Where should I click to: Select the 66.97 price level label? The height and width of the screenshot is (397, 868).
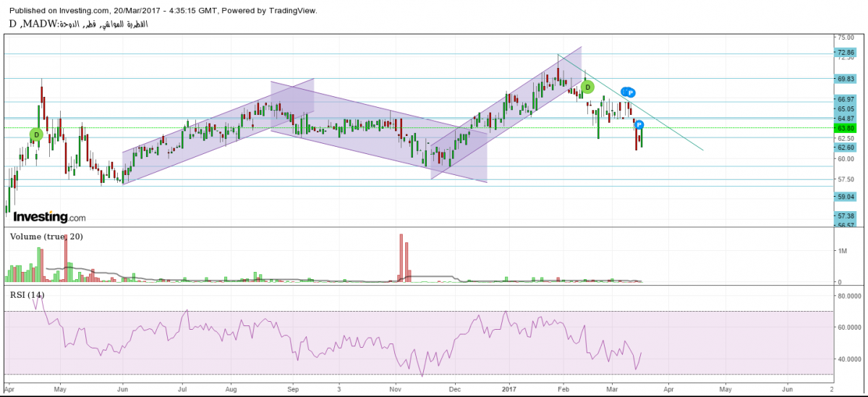point(846,99)
